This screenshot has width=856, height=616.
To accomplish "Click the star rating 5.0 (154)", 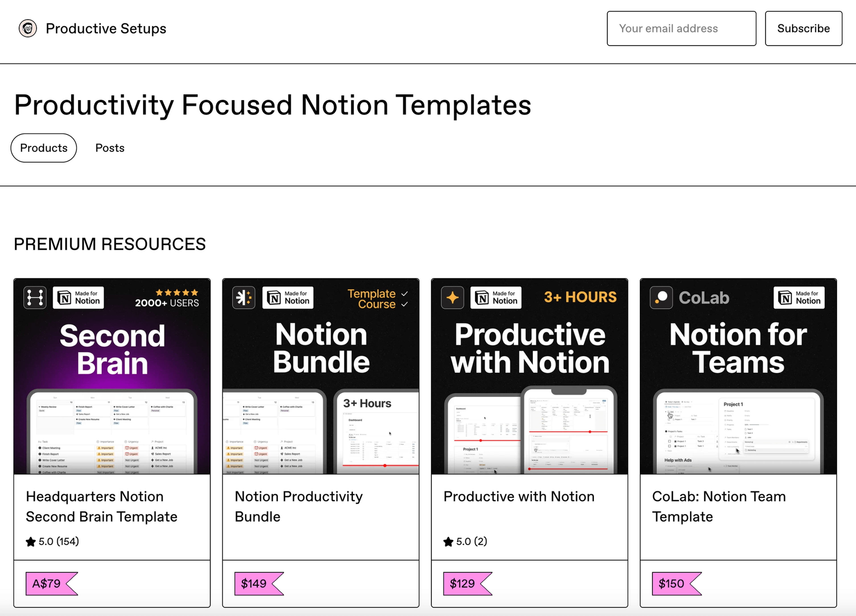I will pyautogui.click(x=52, y=542).
